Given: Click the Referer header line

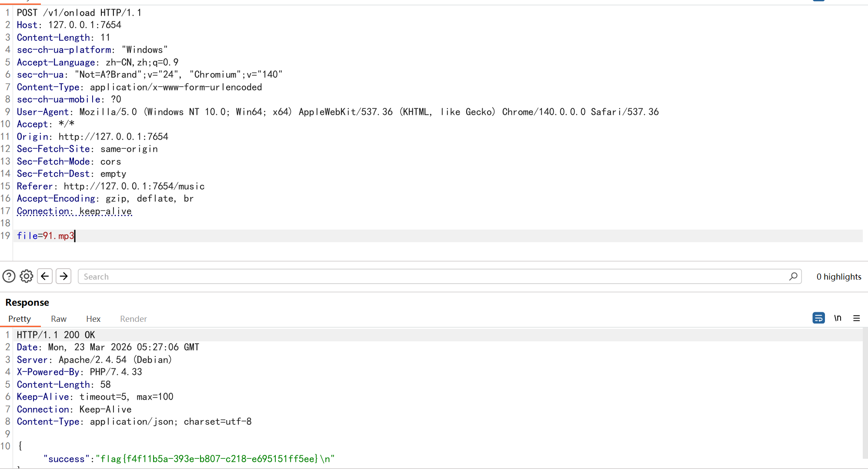Looking at the screenshot, I should coord(110,186).
